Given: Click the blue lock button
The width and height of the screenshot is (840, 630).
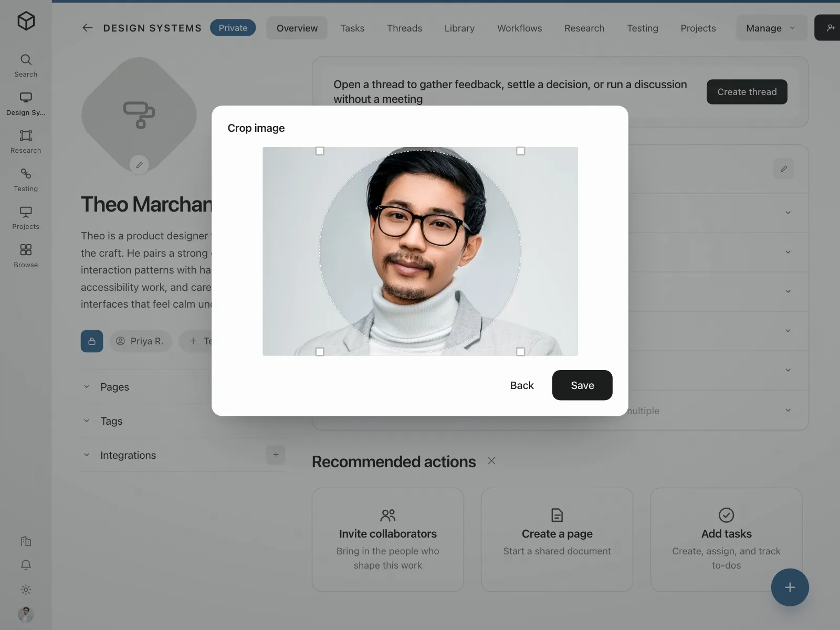Looking at the screenshot, I should 92,341.
